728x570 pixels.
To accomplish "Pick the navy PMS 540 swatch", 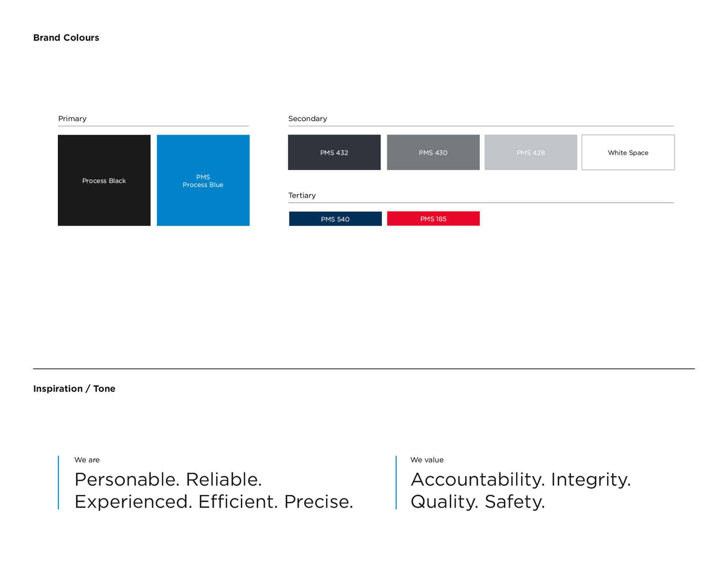I will click(335, 219).
